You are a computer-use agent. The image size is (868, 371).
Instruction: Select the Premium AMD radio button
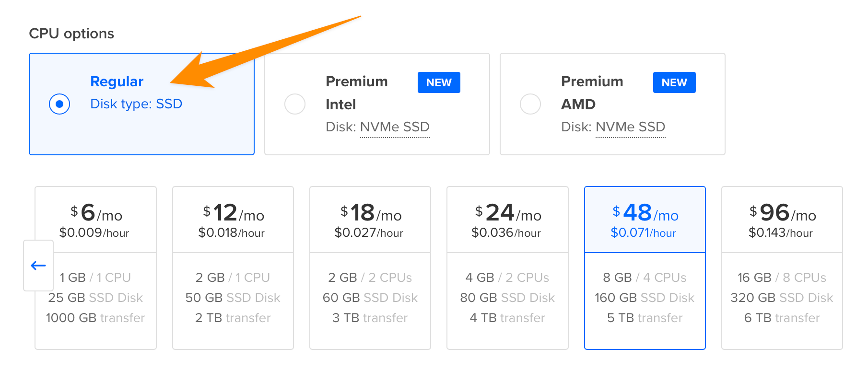[530, 104]
